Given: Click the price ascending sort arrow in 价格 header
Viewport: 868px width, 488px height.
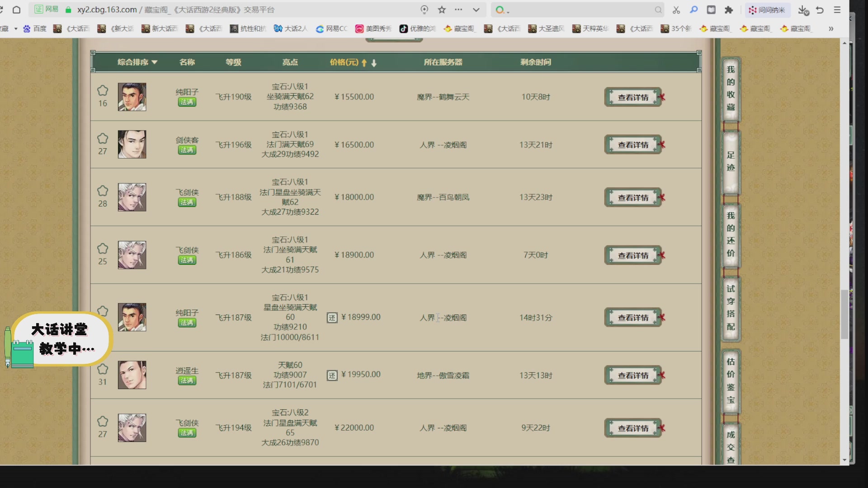Looking at the screenshot, I should [364, 63].
